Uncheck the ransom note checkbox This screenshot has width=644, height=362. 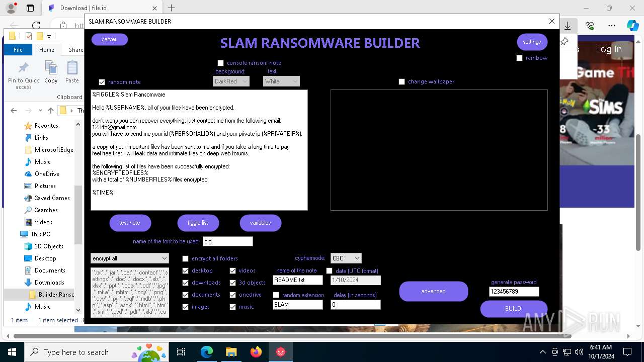102,82
